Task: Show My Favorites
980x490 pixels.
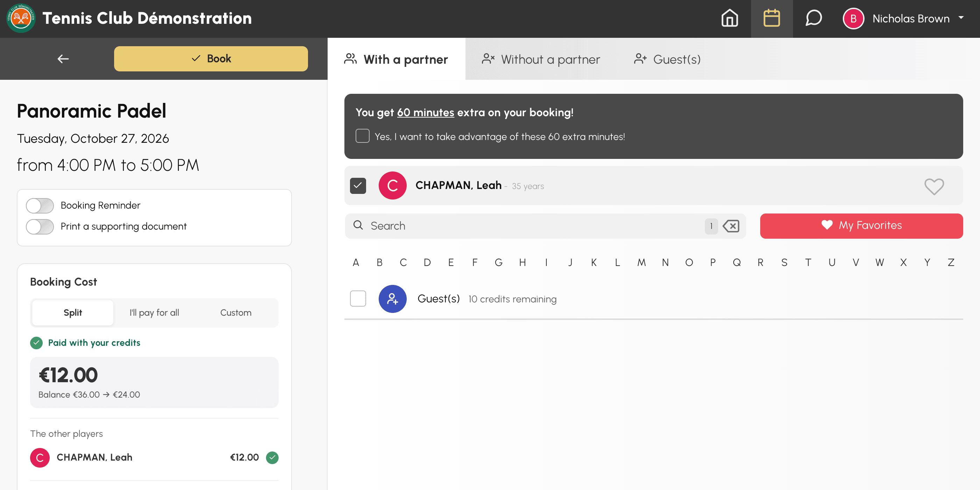Action: click(x=861, y=226)
